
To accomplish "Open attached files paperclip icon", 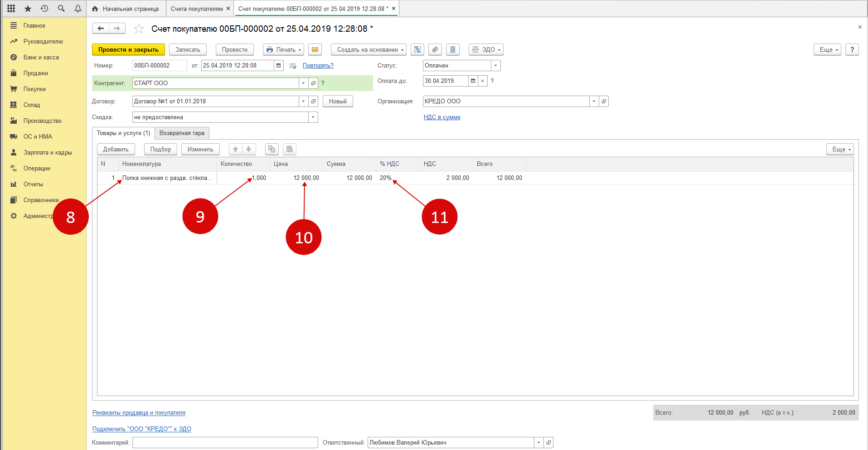I will (435, 49).
